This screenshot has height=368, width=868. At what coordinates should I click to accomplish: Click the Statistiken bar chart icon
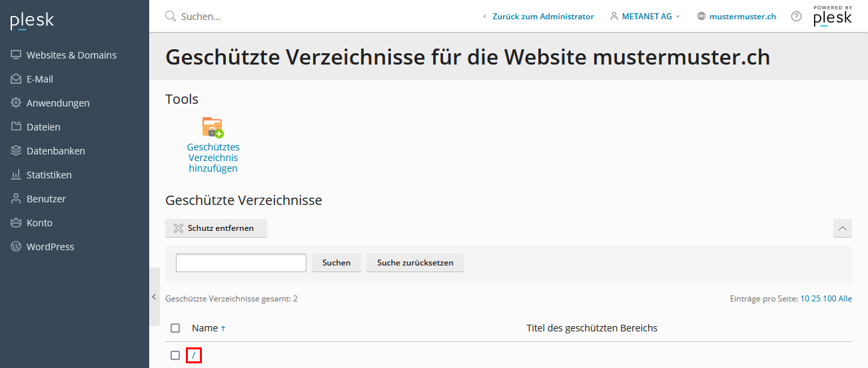click(16, 175)
